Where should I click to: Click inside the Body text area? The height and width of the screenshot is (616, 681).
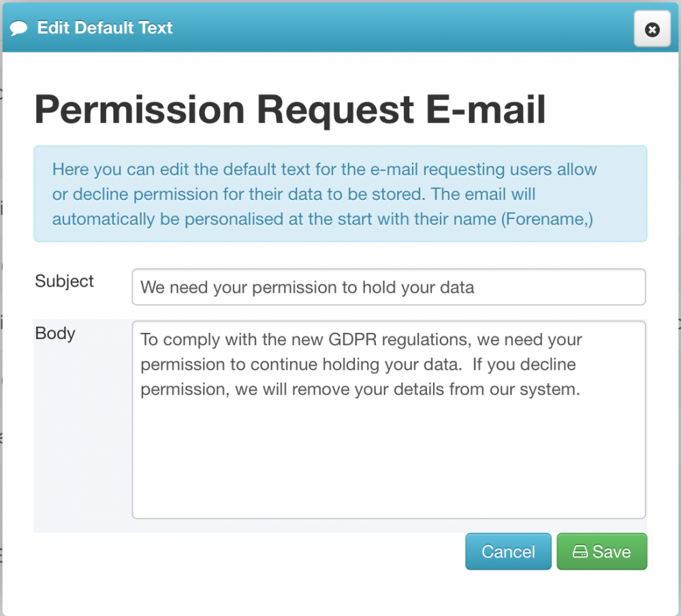[x=389, y=419]
